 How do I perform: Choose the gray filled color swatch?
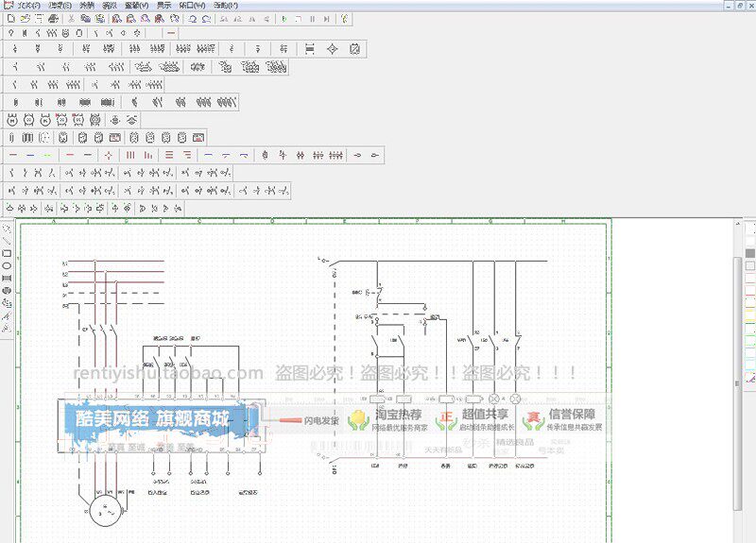[x=749, y=253]
